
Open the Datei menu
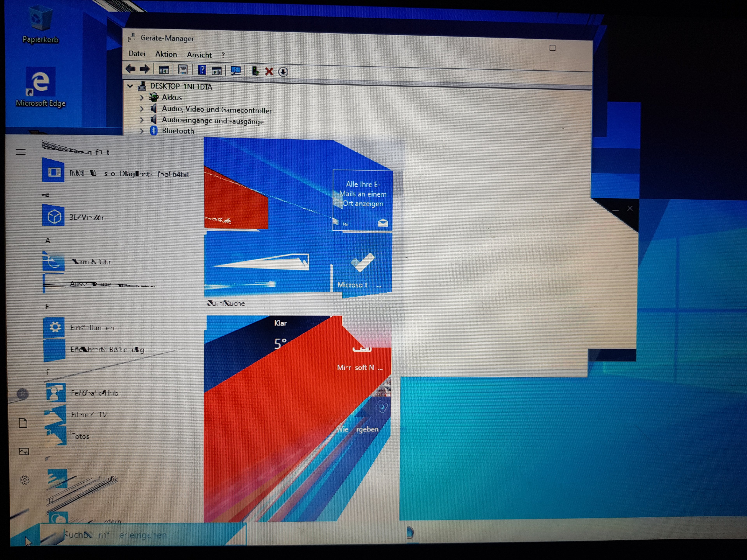pyautogui.click(x=137, y=54)
